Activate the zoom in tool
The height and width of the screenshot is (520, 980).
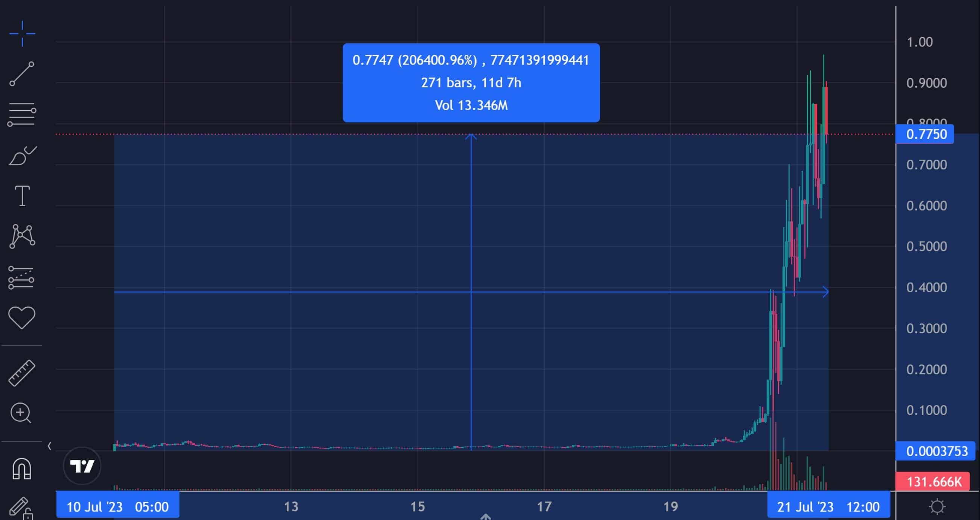click(21, 413)
